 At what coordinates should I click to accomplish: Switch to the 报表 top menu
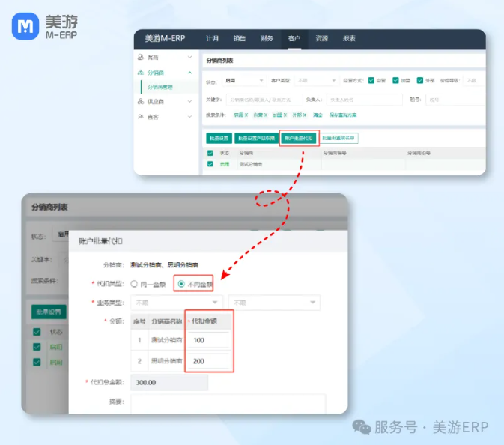pos(349,39)
